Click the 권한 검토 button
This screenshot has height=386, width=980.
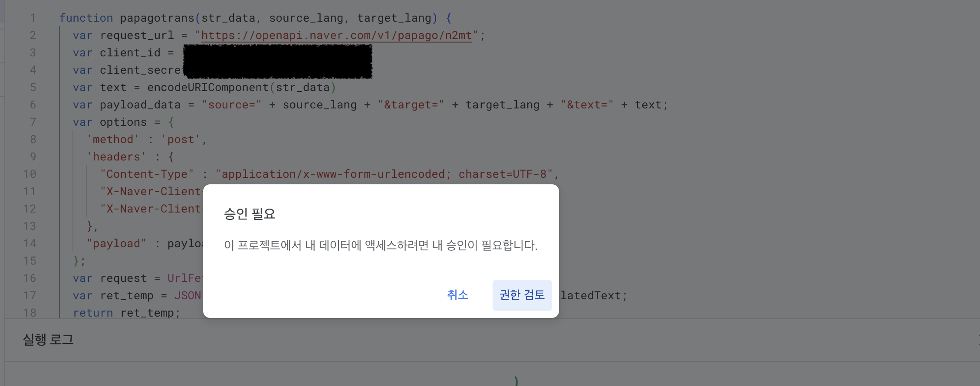pyautogui.click(x=522, y=295)
